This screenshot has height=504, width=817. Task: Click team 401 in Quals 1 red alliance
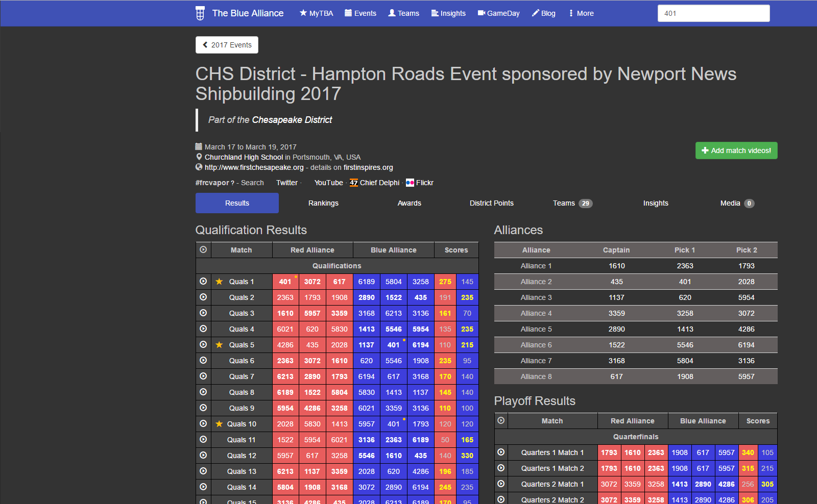tap(285, 282)
